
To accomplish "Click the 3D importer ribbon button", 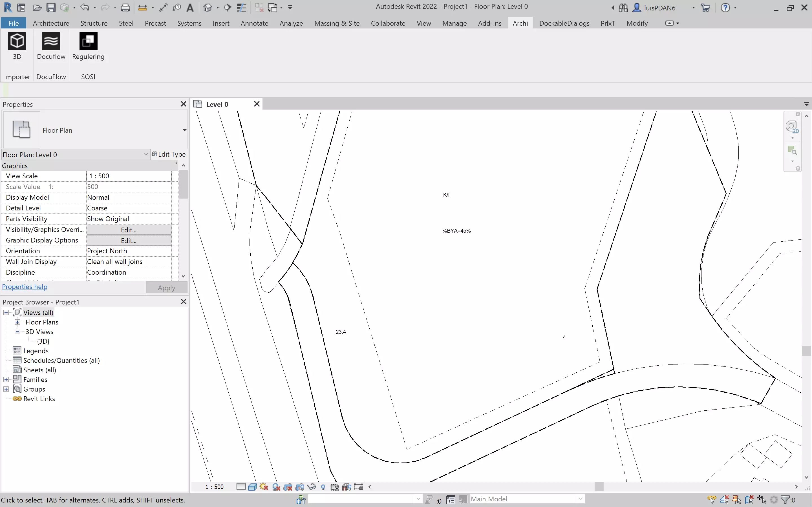I will pyautogui.click(x=17, y=46).
